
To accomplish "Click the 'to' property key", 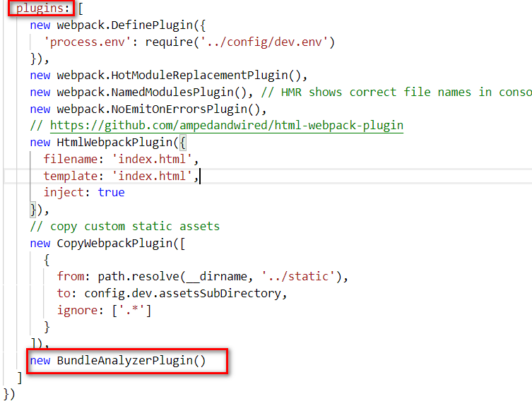I will point(64,294).
